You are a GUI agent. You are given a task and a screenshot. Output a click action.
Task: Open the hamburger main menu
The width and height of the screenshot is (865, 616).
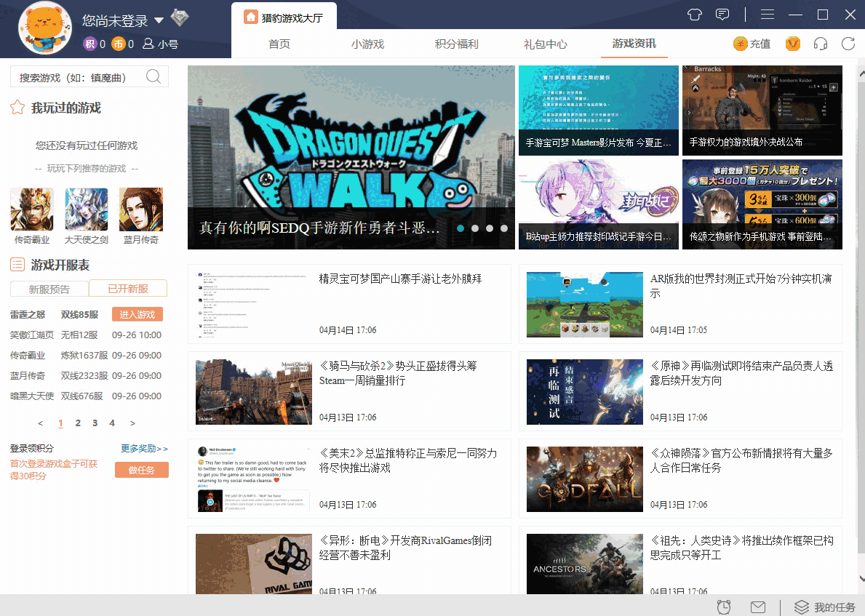768,15
